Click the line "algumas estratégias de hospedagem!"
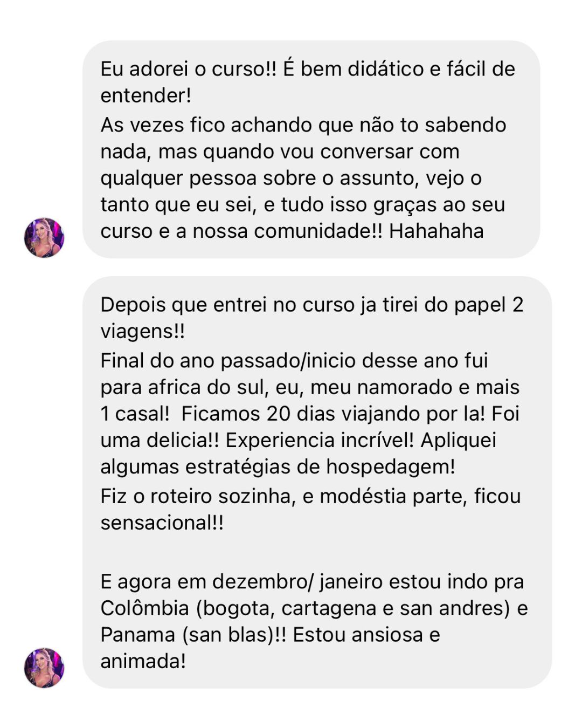 pyautogui.click(x=278, y=466)
